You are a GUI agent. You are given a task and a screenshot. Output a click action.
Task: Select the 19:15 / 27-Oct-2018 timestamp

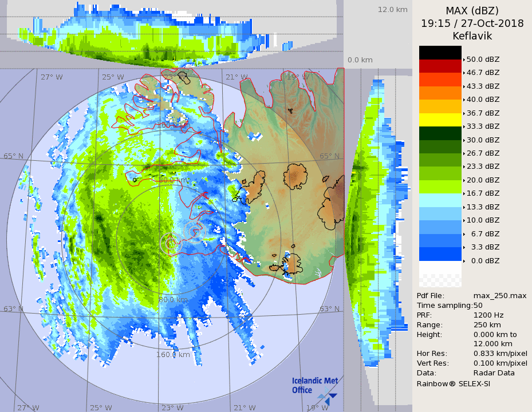pos(472,23)
